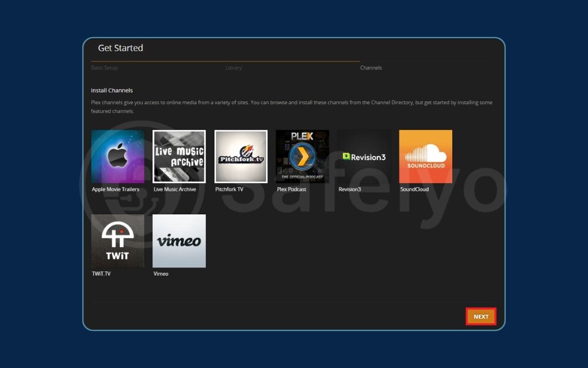Select the Apple Movie Trailers channel icon
Image resolution: width=588 pixels, height=368 pixels.
tap(118, 157)
